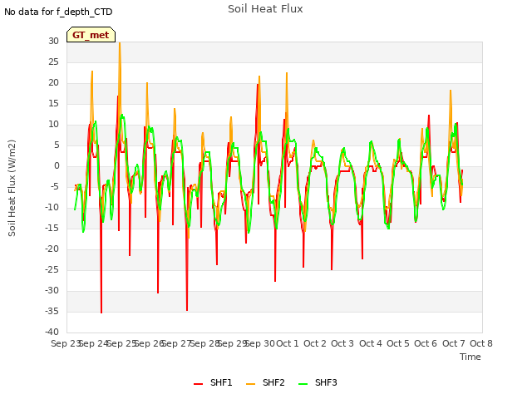Click the Soil Heat Flux (W/m2) axis label
Image resolution: width=532 pixels, height=399 pixels.
(12, 188)
